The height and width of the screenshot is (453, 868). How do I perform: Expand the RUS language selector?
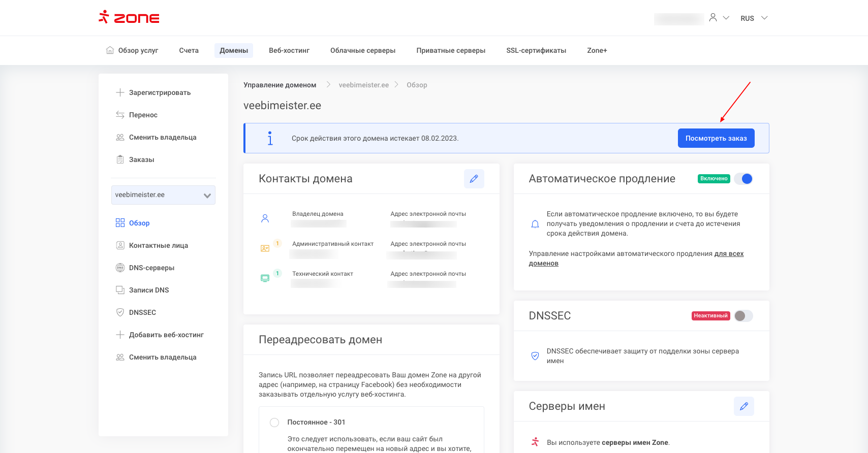tap(754, 18)
